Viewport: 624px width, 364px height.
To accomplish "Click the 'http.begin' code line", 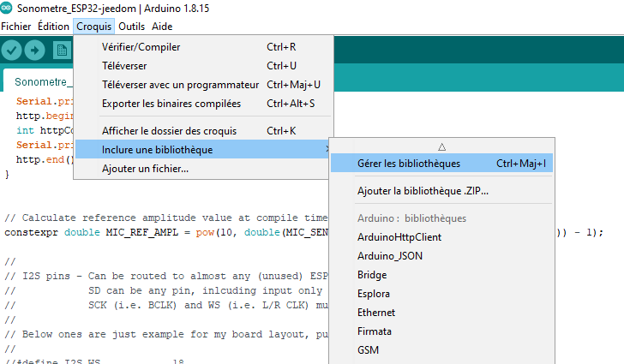I will (x=45, y=116).
